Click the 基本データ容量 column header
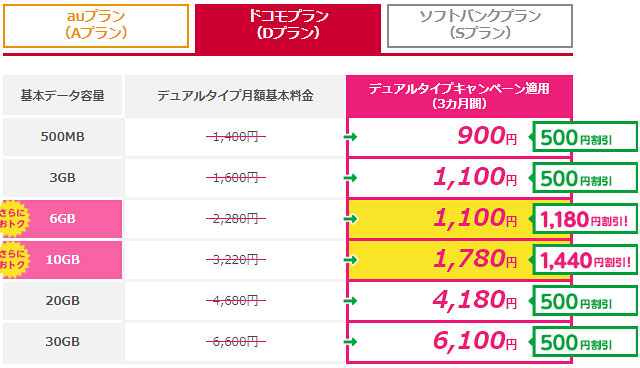Screen dimensions: 640x368 [x=62, y=95]
